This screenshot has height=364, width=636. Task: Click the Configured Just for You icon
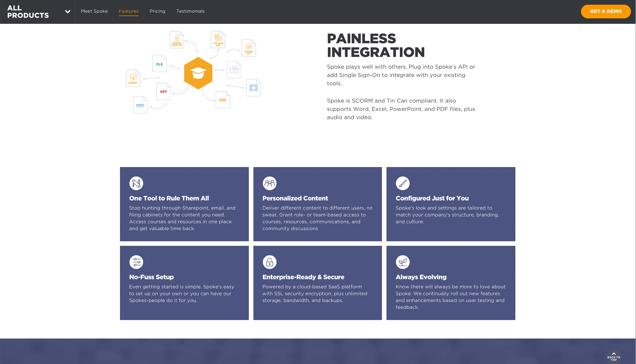tap(402, 183)
